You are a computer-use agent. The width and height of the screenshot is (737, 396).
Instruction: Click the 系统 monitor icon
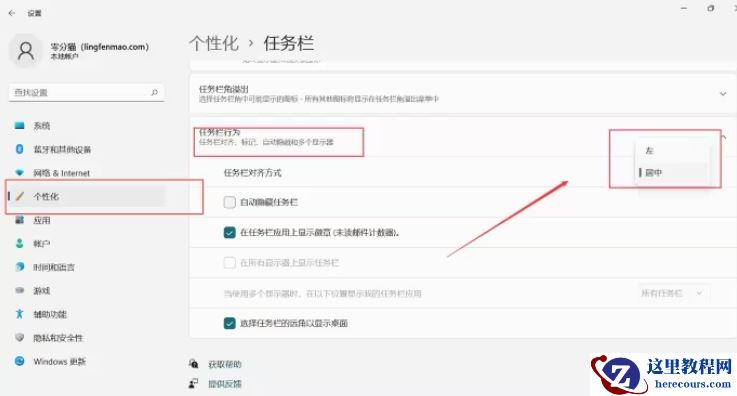pyautogui.click(x=19, y=125)
